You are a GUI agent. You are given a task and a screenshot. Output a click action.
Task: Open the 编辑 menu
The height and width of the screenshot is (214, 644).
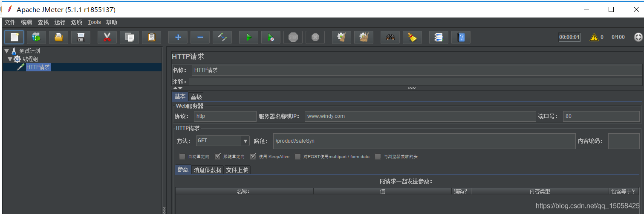[x=26, y=22]
